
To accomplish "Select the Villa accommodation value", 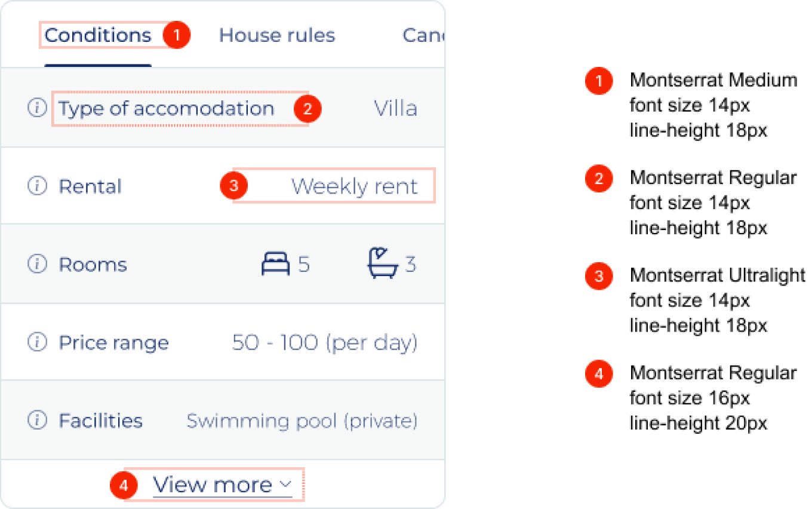I will coord(395,109).
